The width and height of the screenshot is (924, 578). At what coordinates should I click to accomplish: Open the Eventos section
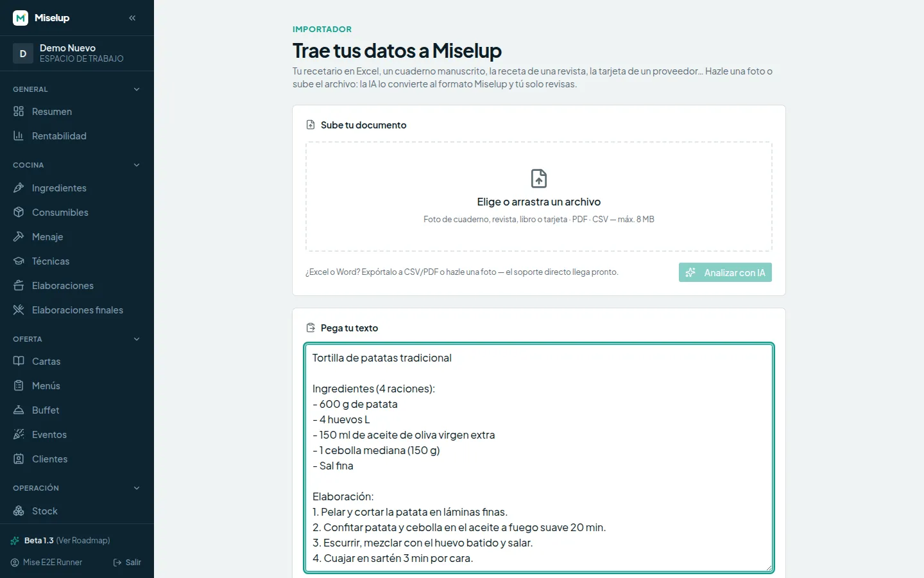tap(77, 435)
